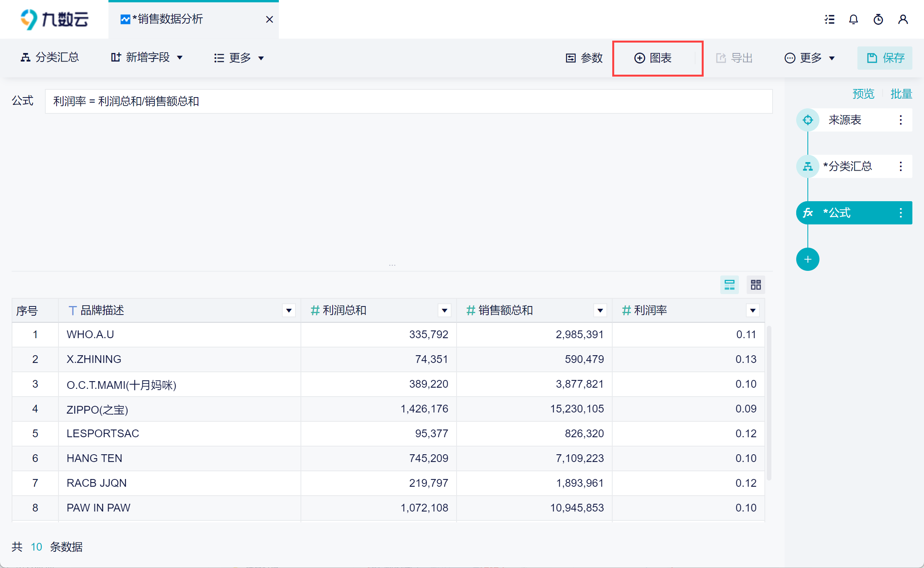Open the *公式 step three-dot menu
Viewport: 924px width, 568px height.
(901, 213)
